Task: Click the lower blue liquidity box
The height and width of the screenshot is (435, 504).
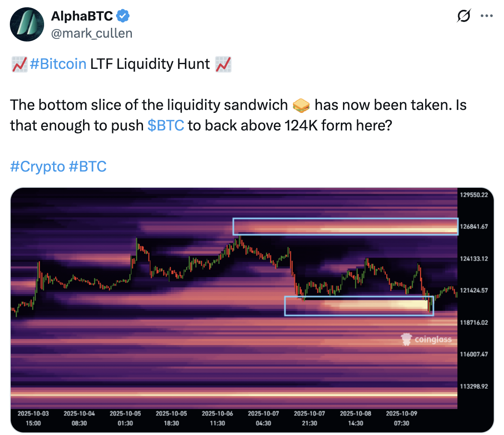Action: point(359,306)
